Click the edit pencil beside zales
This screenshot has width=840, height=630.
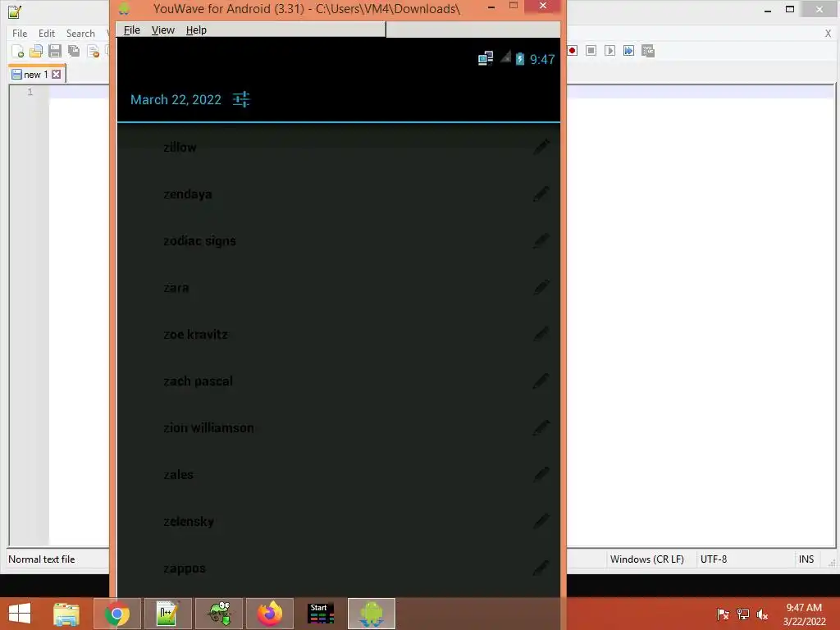[541, 474]
